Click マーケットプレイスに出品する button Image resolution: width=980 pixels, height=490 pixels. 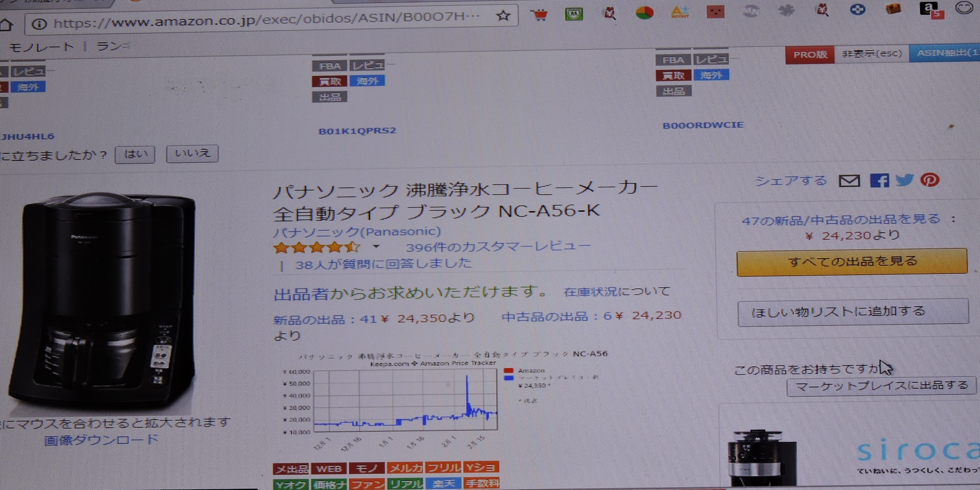coord(881,386)
